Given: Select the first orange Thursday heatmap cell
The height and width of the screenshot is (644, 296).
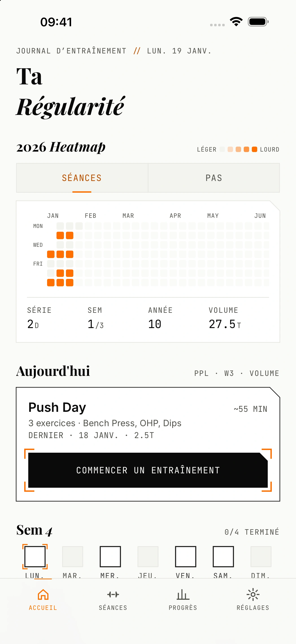Looking at the screenshot, I should coord(51,254).
